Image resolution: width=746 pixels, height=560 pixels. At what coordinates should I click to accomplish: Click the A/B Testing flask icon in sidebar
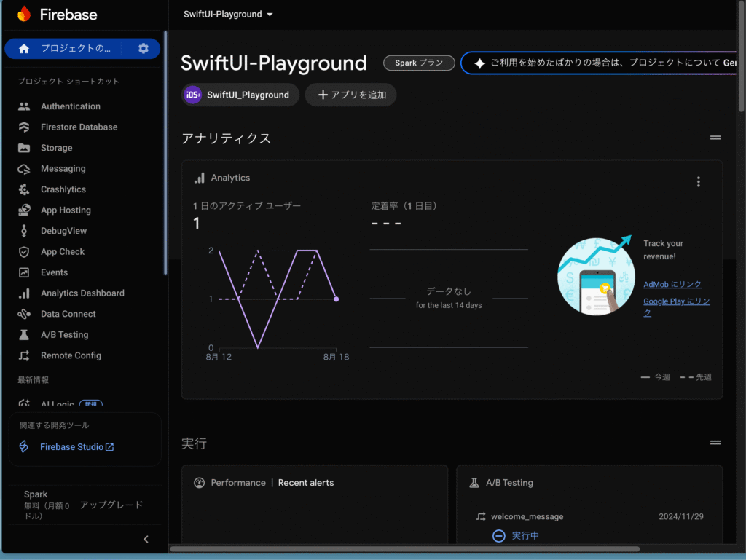click(x=24, y=335)
